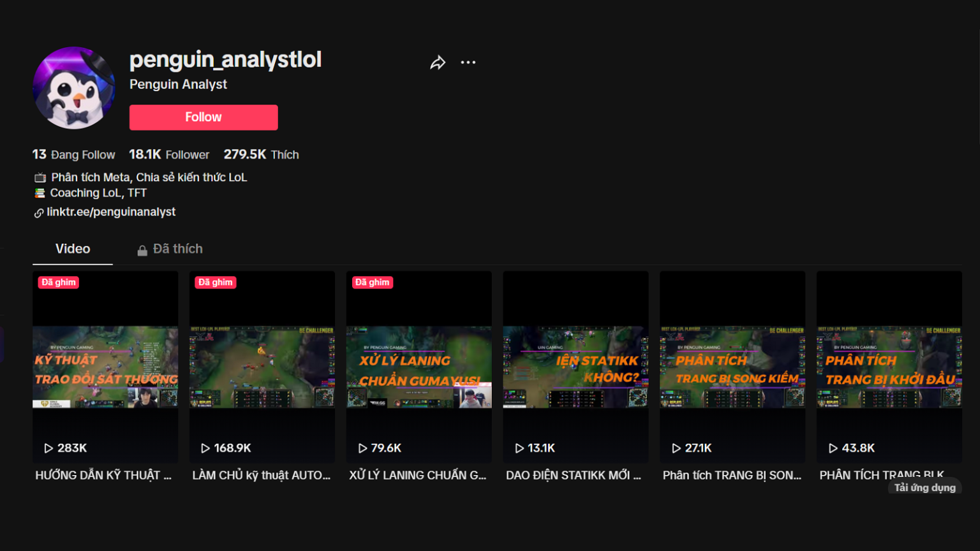Click the DAO ĐIỆN STATIKK MỚI video title
Screen dimensions: 980x551
tap(573, 475)
